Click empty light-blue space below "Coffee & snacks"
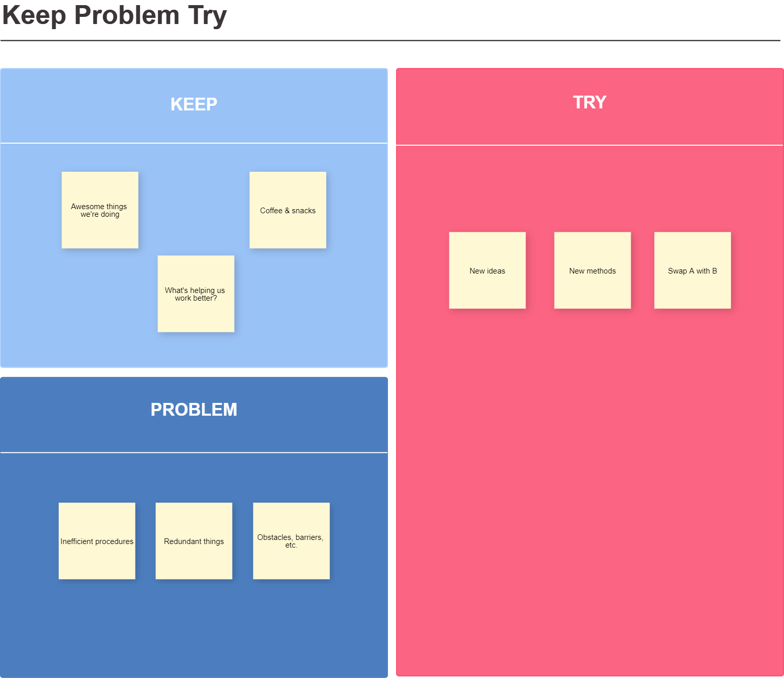 coord(307,307)
